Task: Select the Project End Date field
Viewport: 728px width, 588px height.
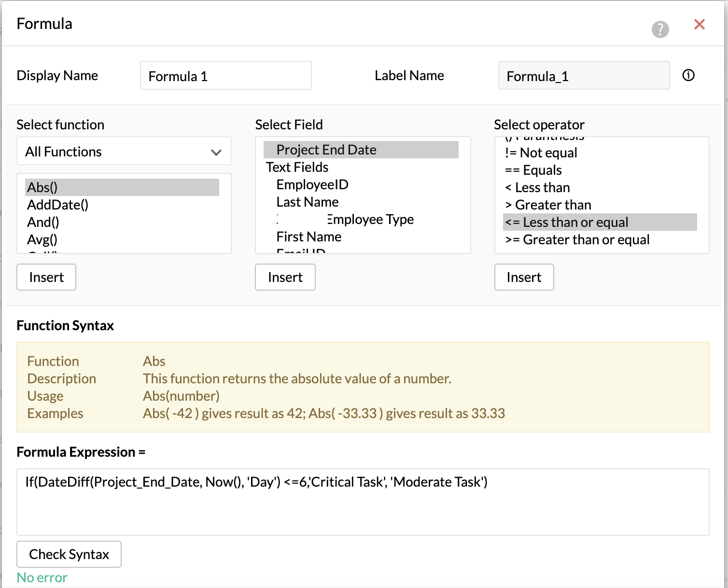Action: point(361,150)
